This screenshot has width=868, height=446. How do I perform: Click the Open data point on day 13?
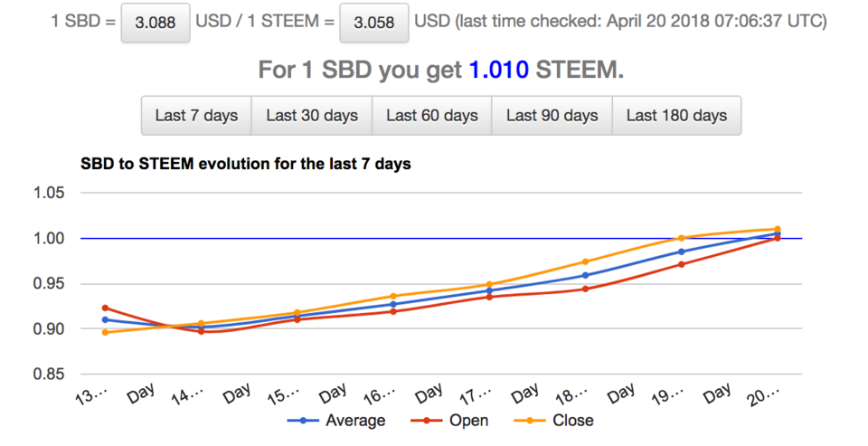tap(106, 308)
